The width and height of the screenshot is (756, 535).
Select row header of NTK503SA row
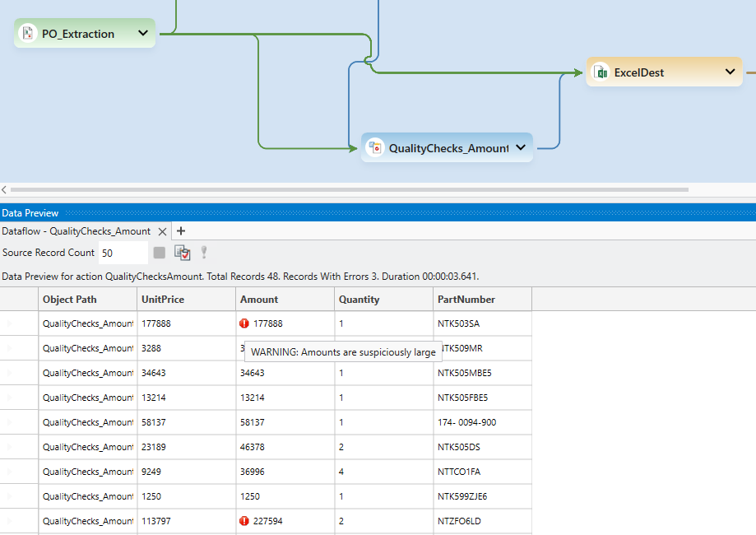[x=19, y=323]
